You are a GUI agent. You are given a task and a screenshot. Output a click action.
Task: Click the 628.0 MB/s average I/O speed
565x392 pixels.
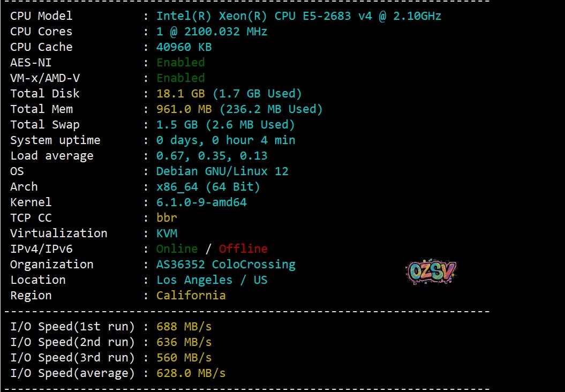pos(191,373)
